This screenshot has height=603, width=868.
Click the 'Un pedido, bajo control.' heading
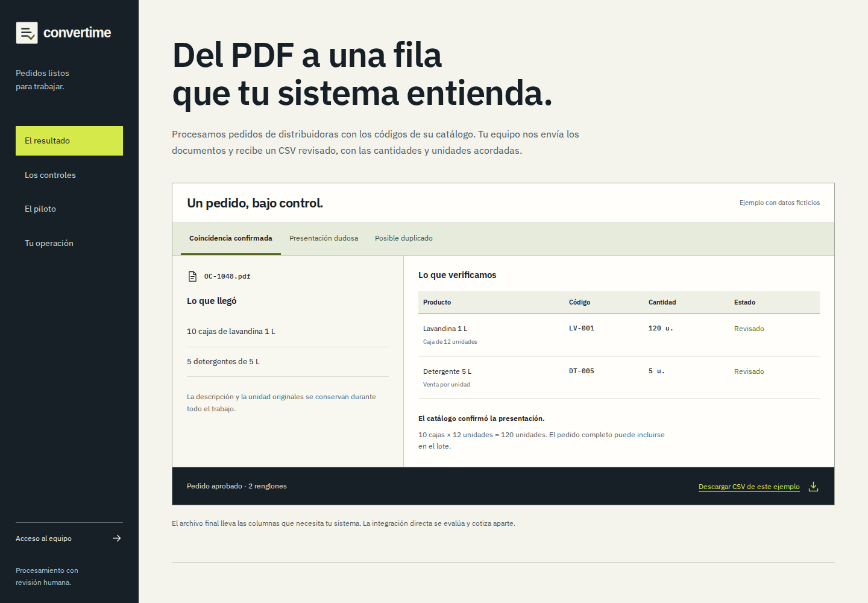coord(255,203)
